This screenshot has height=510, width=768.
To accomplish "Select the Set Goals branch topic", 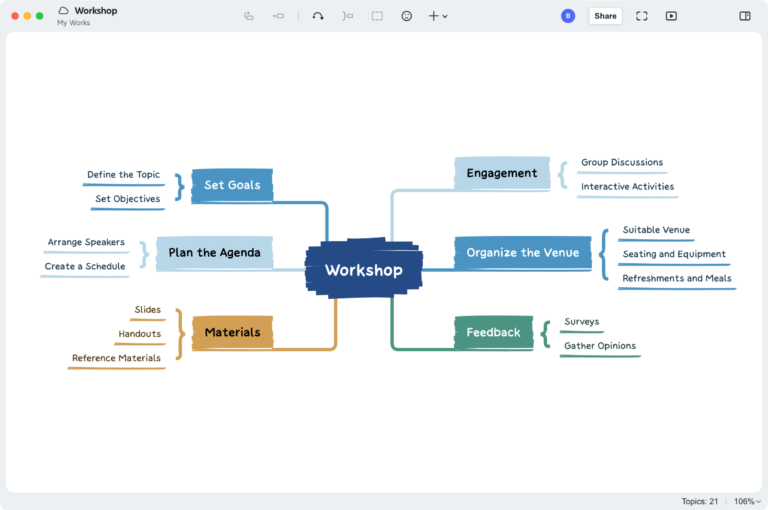I will pos(232,185).
